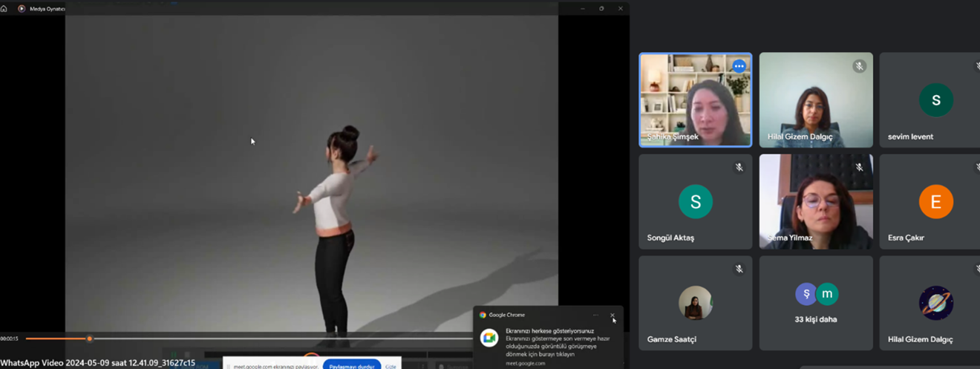
Task: Dismiss the Google Chrome notification
Action: tap(612, 315)
